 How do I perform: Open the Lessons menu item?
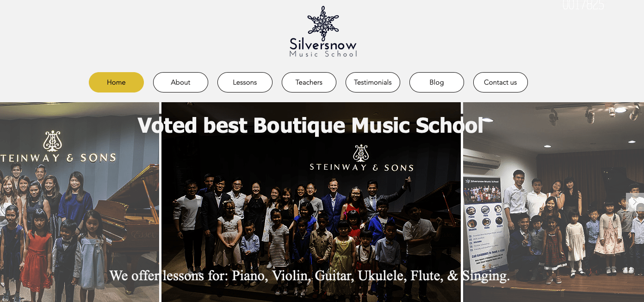[x=245, y=82]
